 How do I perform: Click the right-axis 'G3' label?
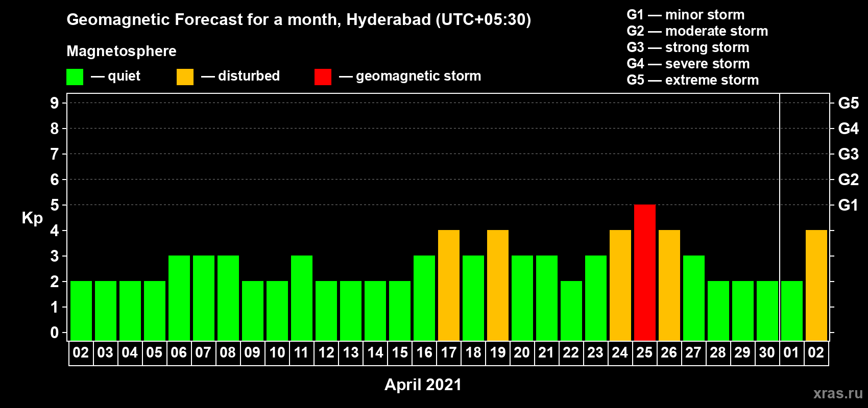click(849, 154)
